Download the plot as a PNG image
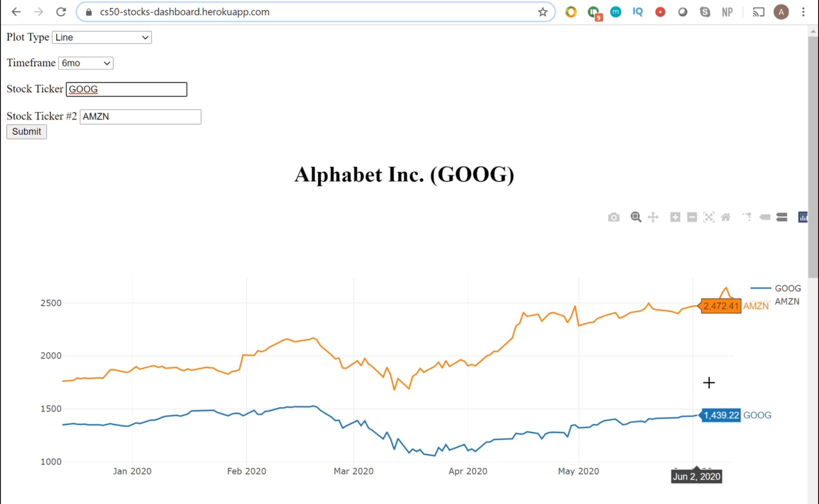Viewport: 819px width, 504px height. point(614,218)
